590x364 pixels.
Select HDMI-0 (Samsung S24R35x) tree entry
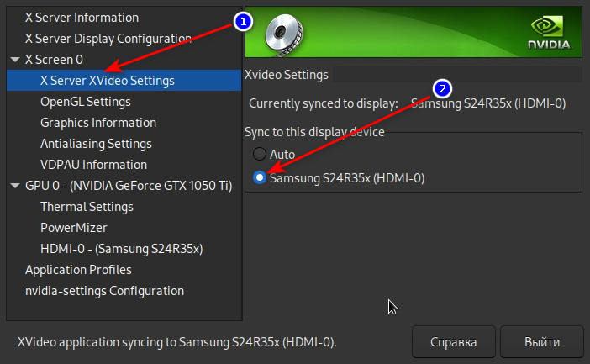click(121, 249)
